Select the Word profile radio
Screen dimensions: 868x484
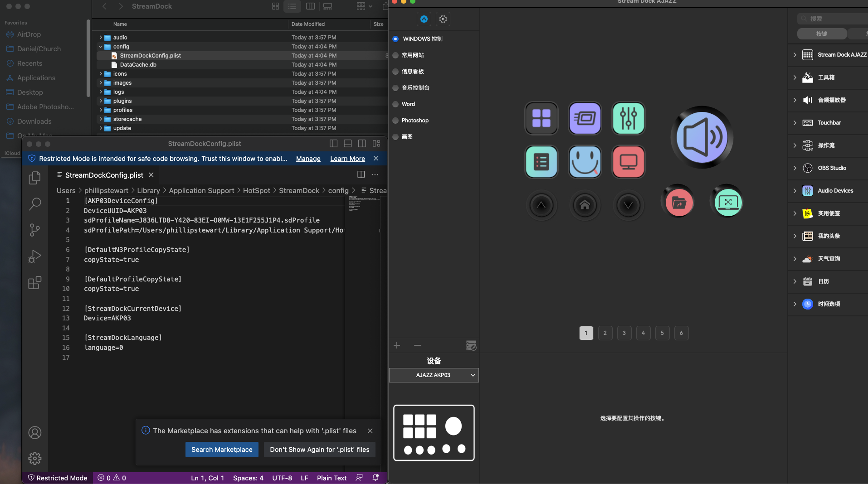tap(395, 104)
